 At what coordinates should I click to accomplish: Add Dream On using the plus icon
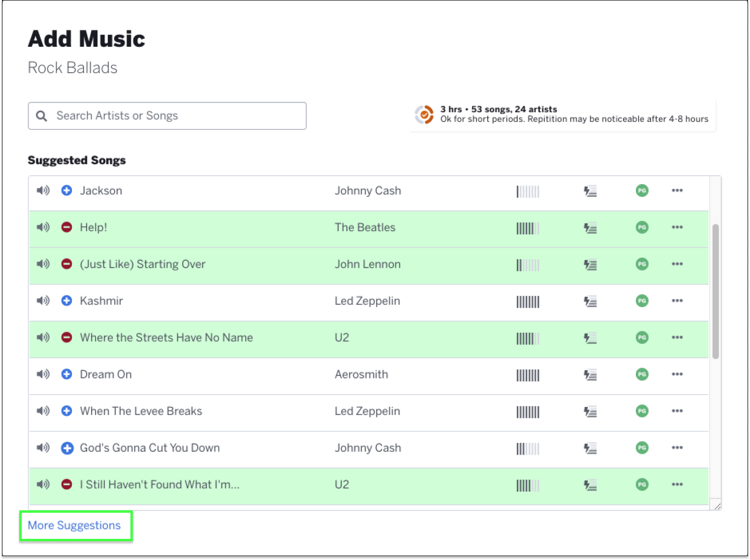coord(67,374)
